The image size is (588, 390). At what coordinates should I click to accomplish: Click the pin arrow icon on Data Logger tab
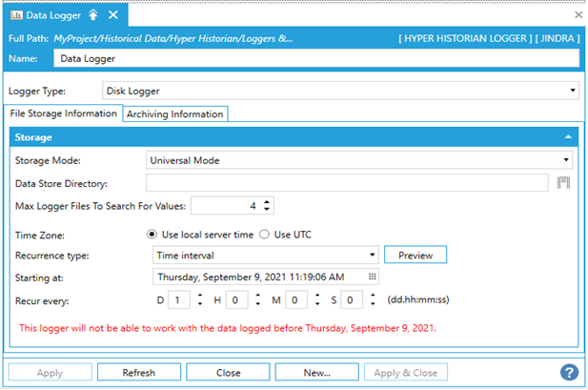click(x=92, y=15)
